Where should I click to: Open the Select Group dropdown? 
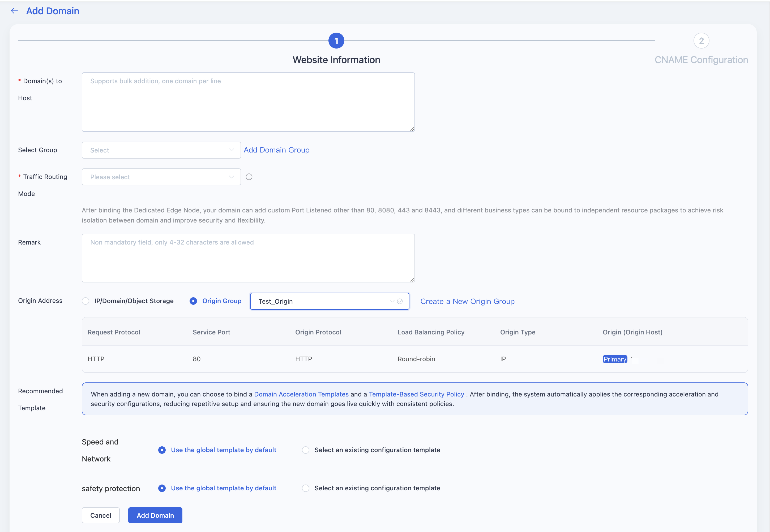click(161, 150)
